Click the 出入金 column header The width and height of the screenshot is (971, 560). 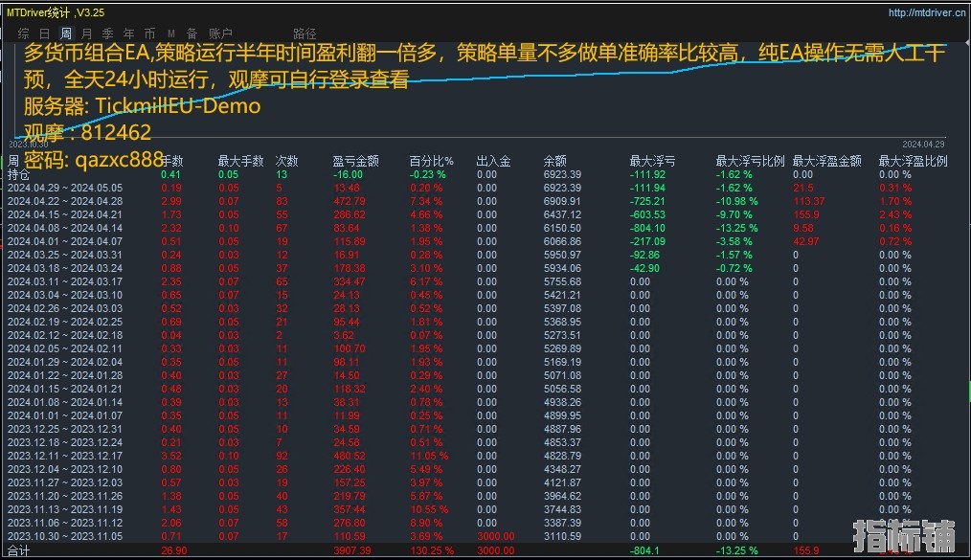493,161
